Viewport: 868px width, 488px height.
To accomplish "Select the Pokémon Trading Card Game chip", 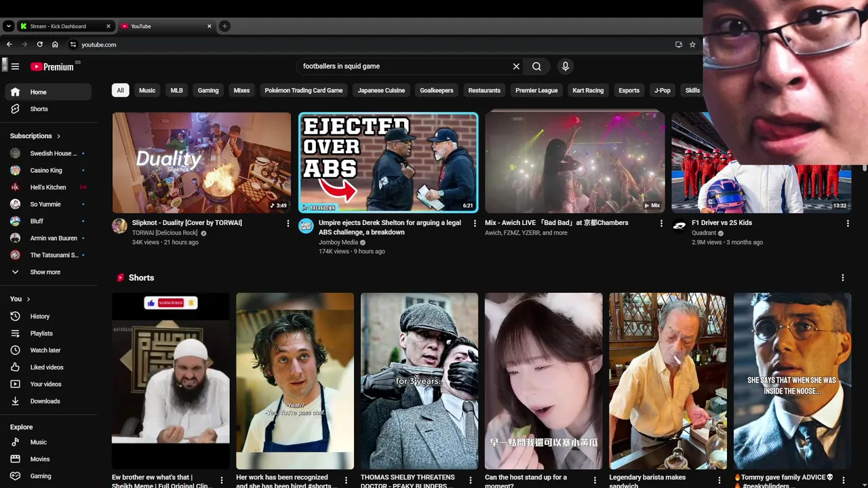I will click(x=304, y=90).
